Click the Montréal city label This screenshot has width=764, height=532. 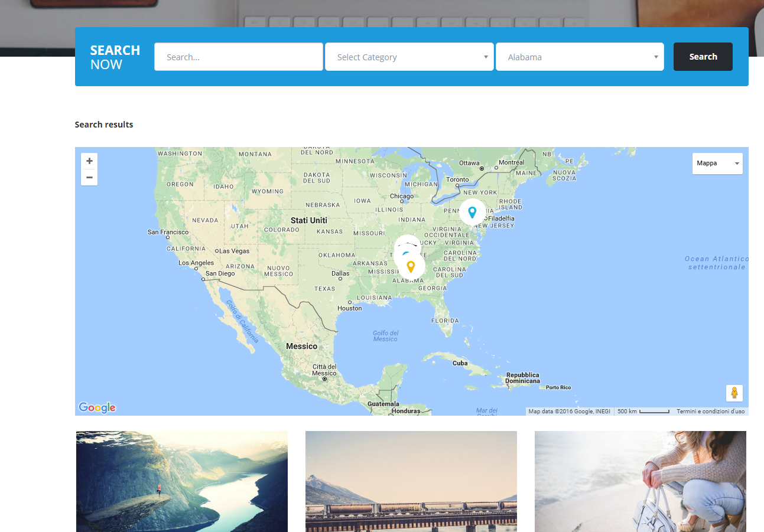click(x=512, y=162)
